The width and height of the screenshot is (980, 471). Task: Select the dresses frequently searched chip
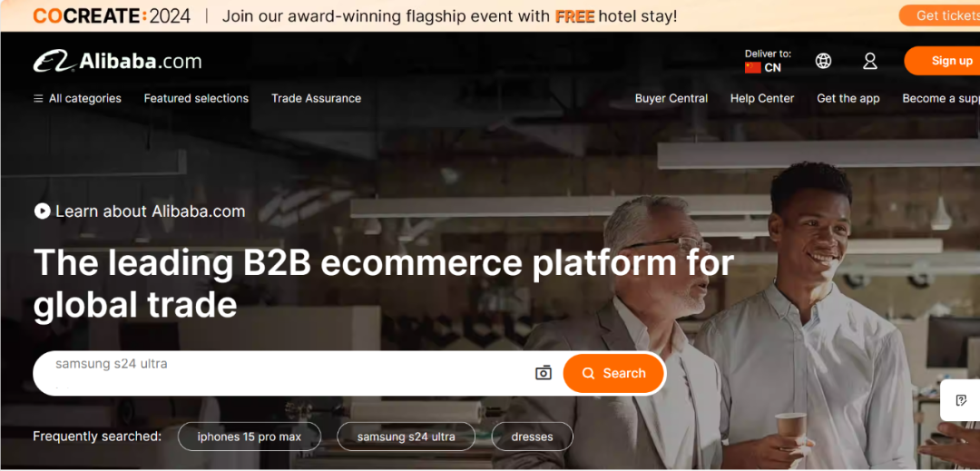point(532,437)
